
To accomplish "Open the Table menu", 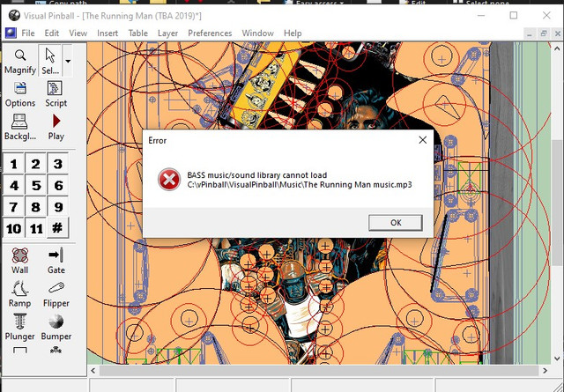I will 138,33.
